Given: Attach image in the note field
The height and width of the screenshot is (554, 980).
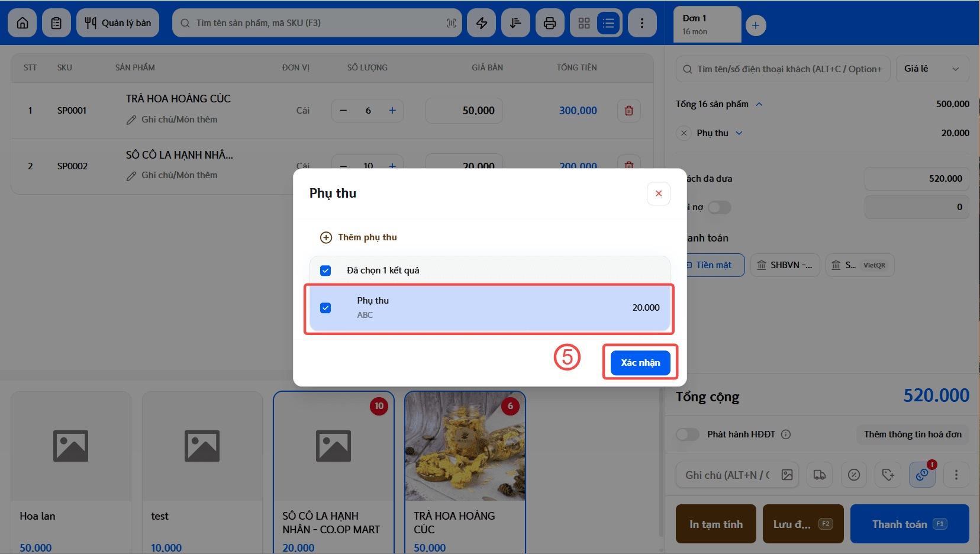Looking at the screenshot, I should tap(787, 475).
